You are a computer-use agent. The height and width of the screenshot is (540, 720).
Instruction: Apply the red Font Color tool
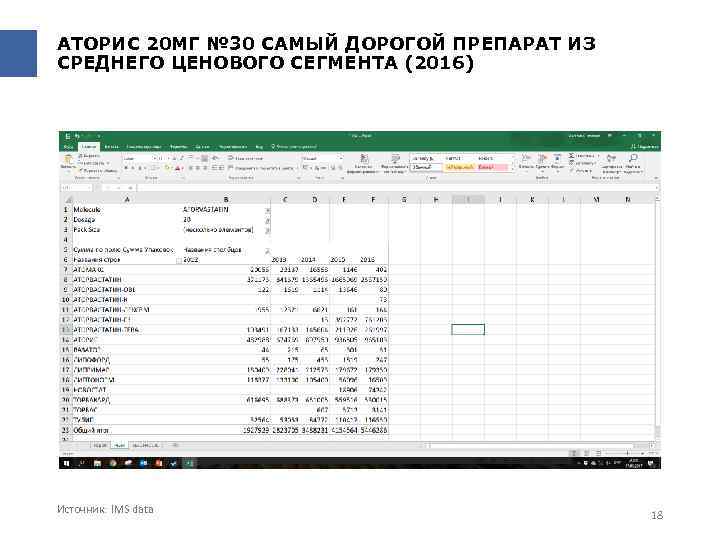tap(178, 168)
